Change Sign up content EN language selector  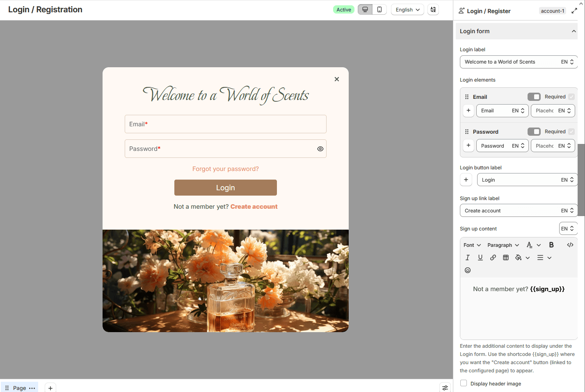pos(568,228)
